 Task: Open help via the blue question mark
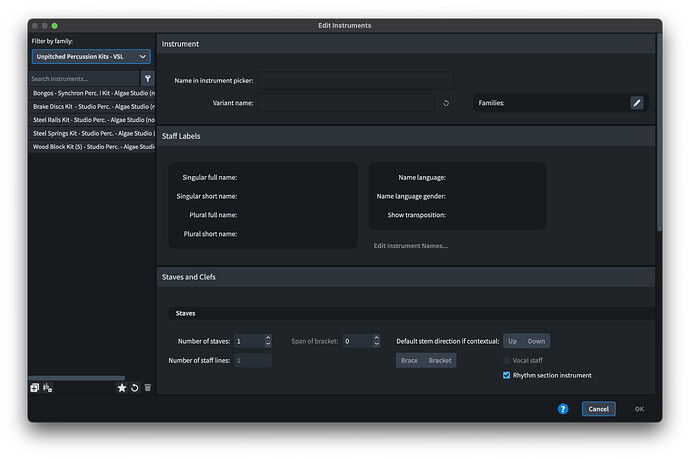(x=563, y=409)
